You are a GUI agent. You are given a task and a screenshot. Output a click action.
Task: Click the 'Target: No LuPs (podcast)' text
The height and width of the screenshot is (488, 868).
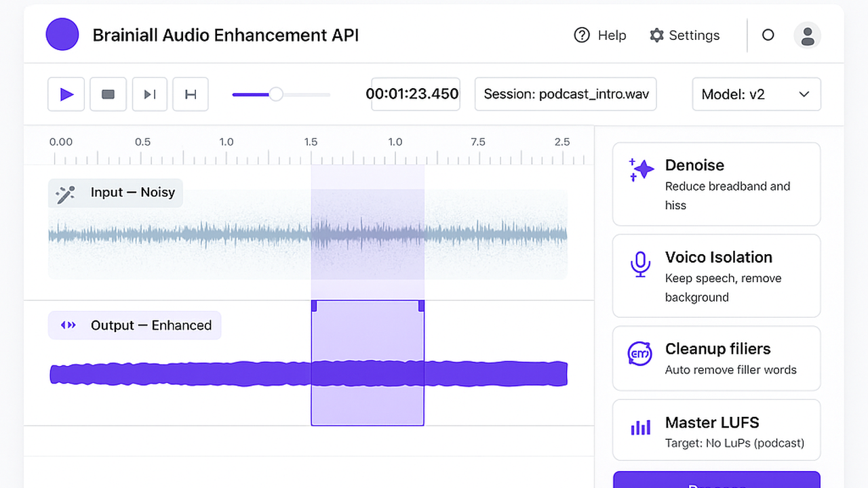734,443
